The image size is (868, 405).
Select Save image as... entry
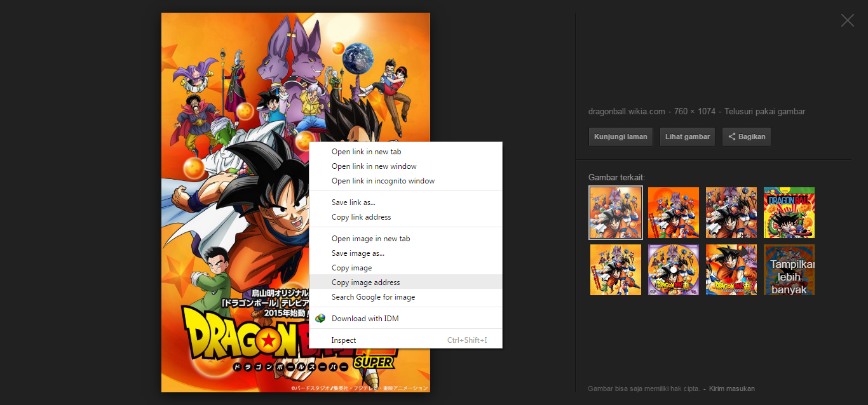(405, 253)
